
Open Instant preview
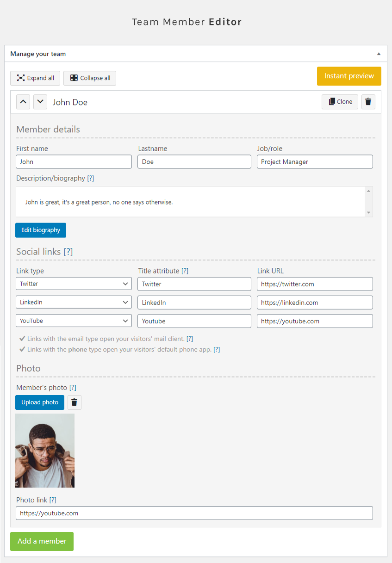coord(349,76)
